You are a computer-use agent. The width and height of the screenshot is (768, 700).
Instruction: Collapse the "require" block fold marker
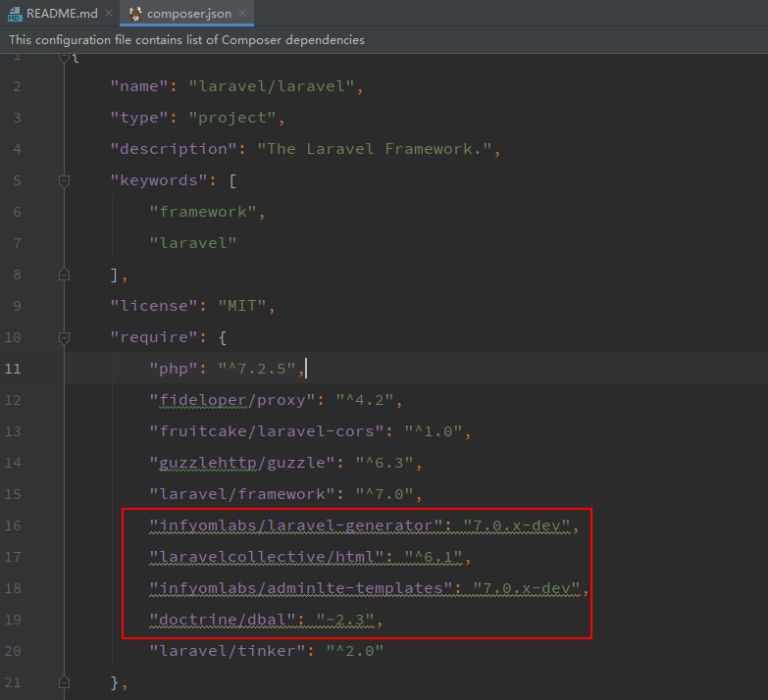pos(64,337)
